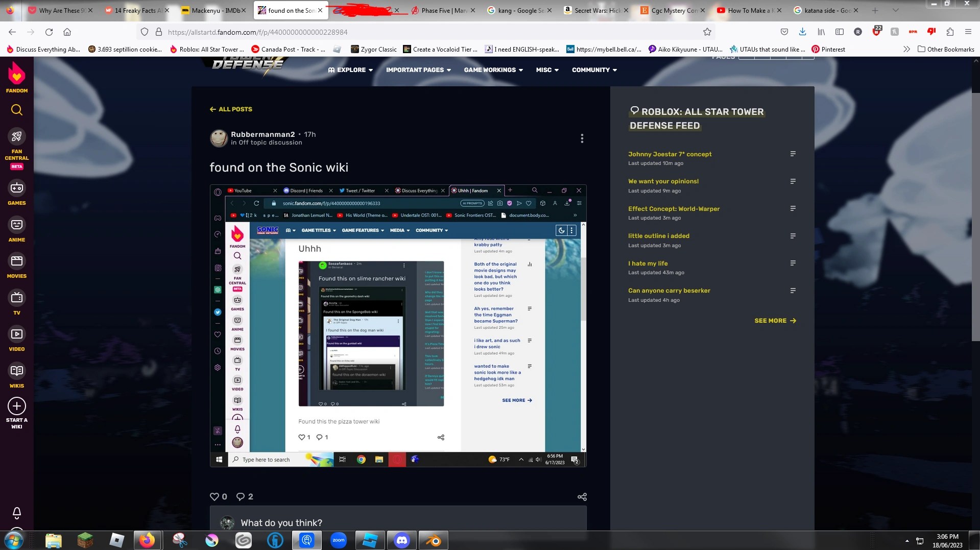Viewport: 980px width, 550px height.
Task: Open the post's three-dot options menu
Action: pyautogui.click(x=582, y=138)
